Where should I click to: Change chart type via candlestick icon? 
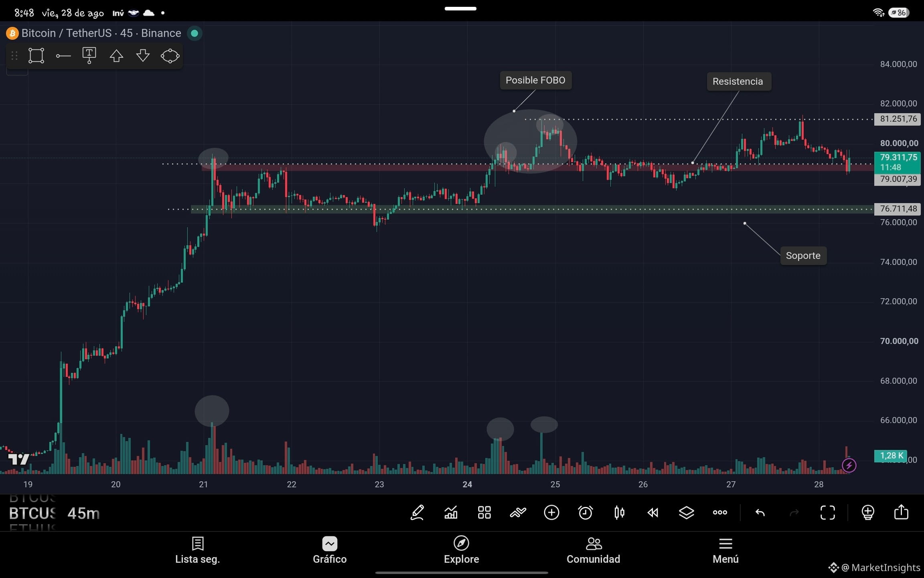pyautogui.click(x=619, y=513)
